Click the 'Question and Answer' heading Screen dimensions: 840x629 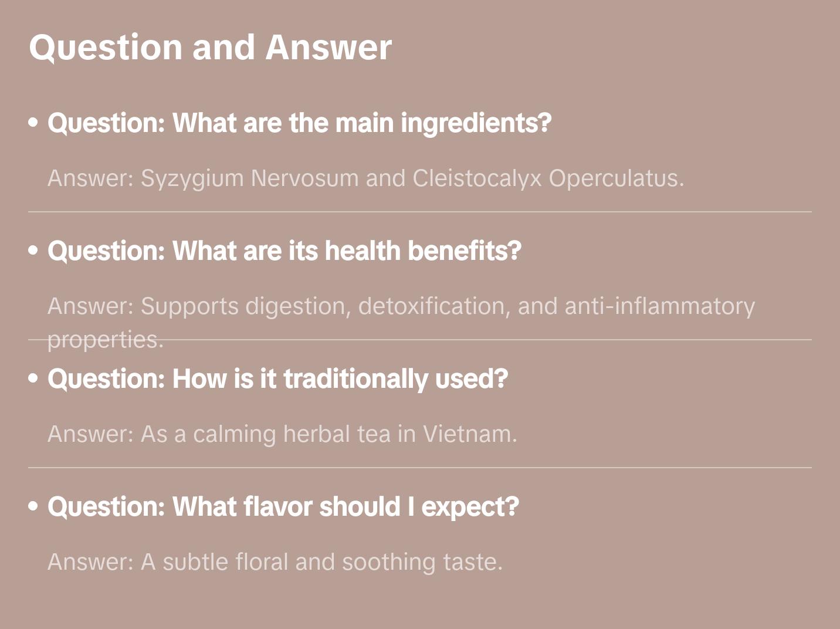click(x=210, y=47)
